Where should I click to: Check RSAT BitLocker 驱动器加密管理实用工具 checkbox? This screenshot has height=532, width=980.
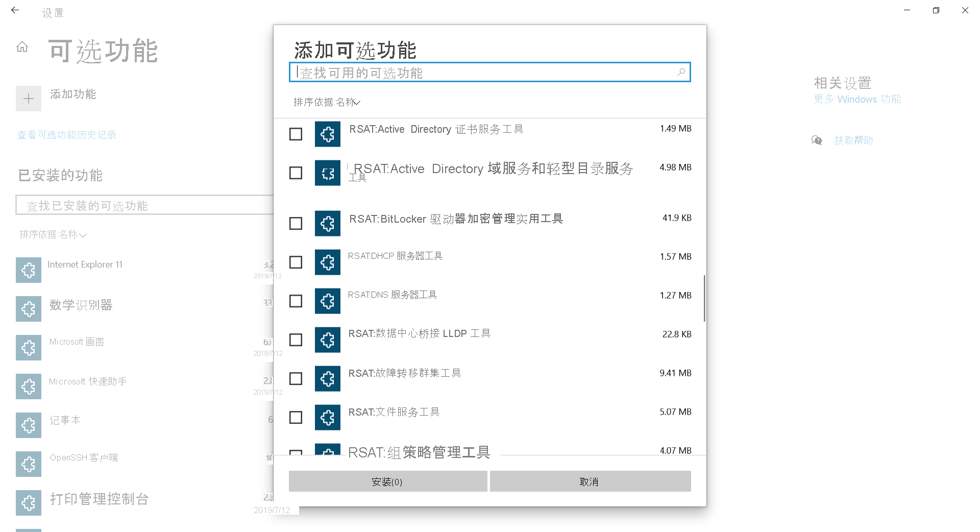tap(296, 224)
